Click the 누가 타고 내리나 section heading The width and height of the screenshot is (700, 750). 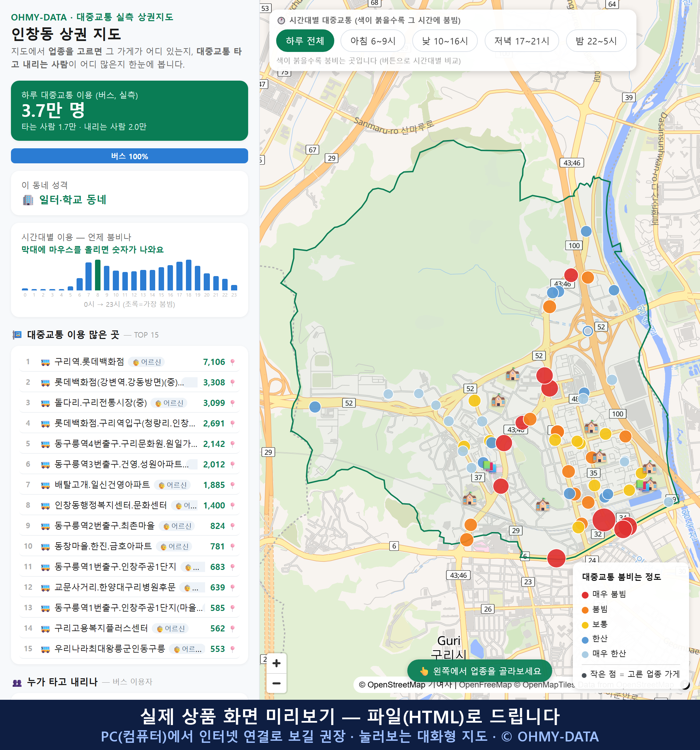click(62, 682)
